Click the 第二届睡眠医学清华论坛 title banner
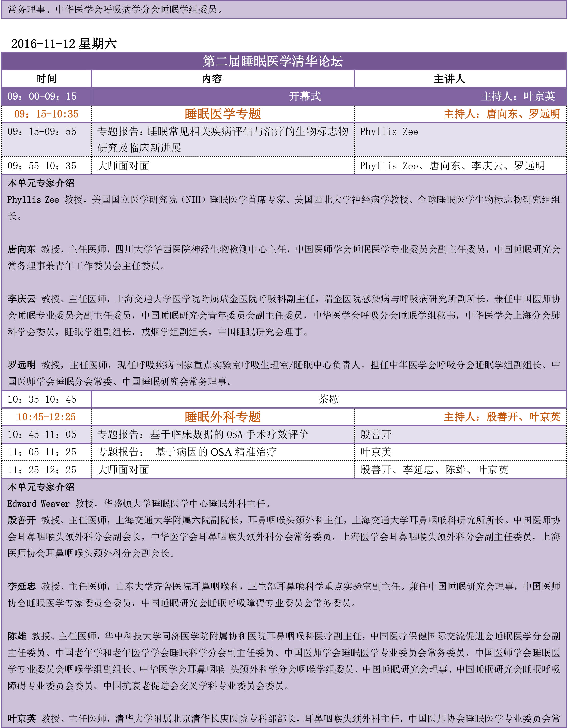 (x=273, y=61)
